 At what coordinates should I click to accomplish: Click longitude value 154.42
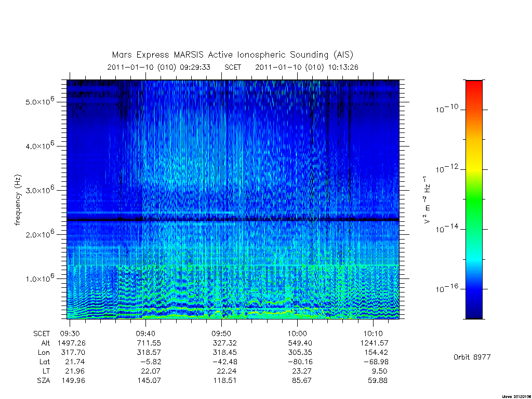(376, 353)
